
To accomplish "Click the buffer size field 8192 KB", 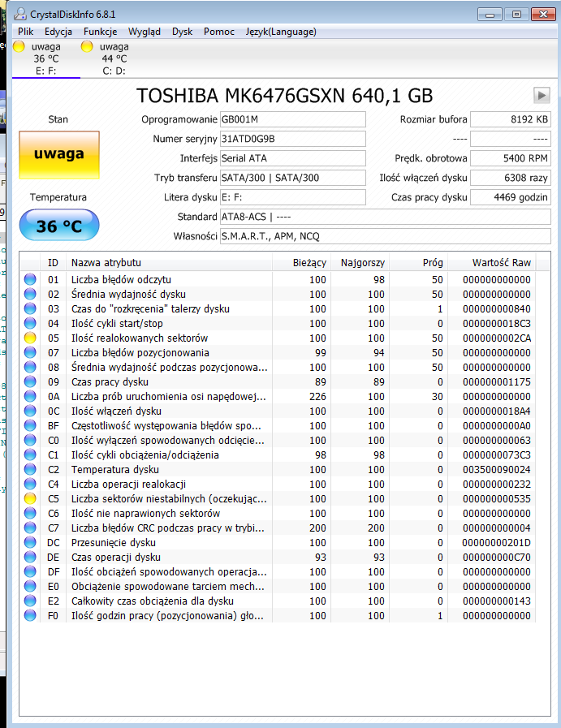I will (511, 119).
